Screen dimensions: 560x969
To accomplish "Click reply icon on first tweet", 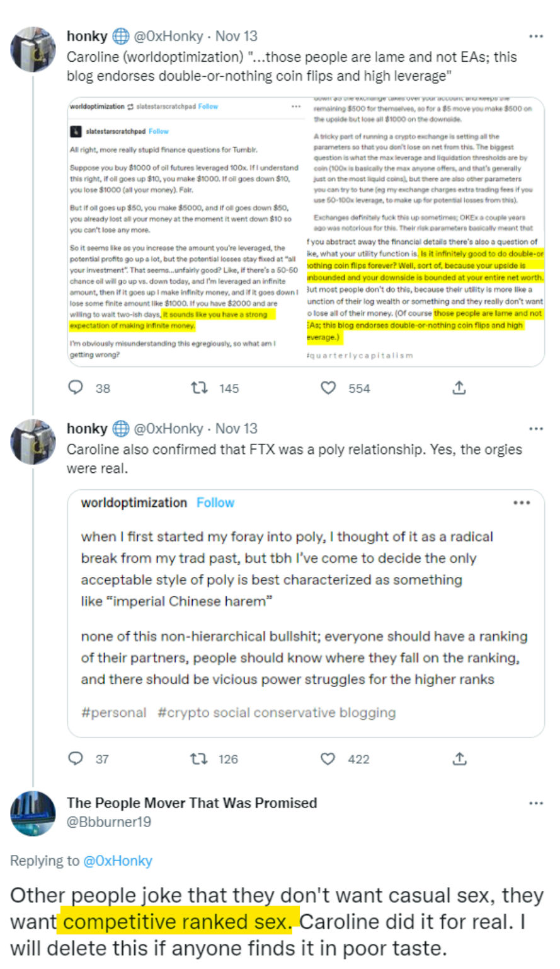I will tap(76, 388).
